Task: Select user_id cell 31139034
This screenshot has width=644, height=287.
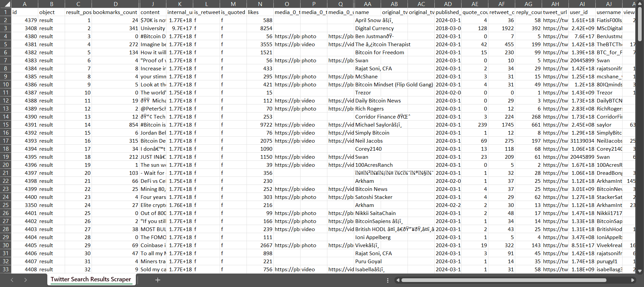Action: 582,141
